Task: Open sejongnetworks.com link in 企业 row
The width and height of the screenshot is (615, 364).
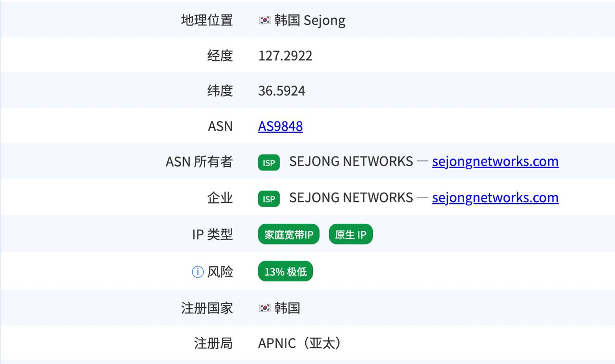Action: [x=495, y=197]
